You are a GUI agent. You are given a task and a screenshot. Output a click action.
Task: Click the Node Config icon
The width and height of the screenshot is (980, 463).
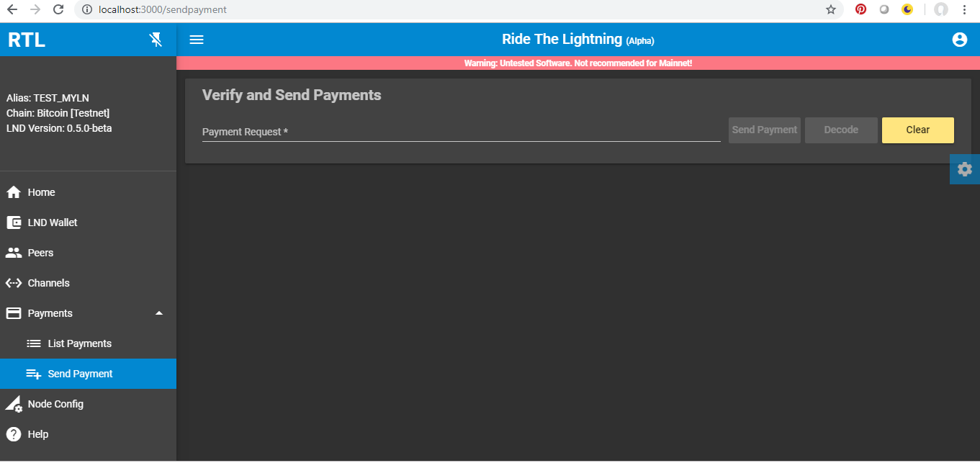(14, 404)
